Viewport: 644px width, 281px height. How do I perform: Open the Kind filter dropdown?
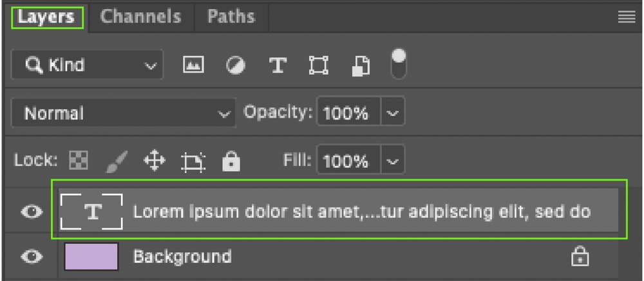click(x=87, y=65)
